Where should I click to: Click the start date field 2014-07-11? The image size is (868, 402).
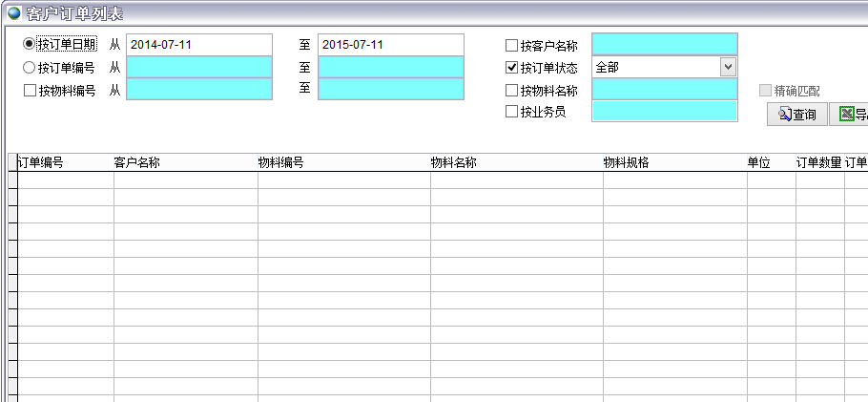[198, 45]
